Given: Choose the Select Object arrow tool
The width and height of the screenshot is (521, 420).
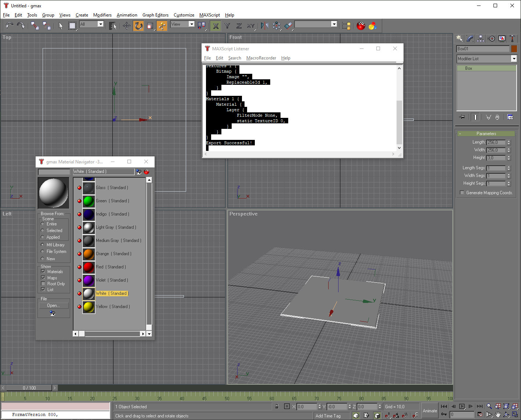Looking at the screenshot, I should pyautogui.click(x=61, y=26).
